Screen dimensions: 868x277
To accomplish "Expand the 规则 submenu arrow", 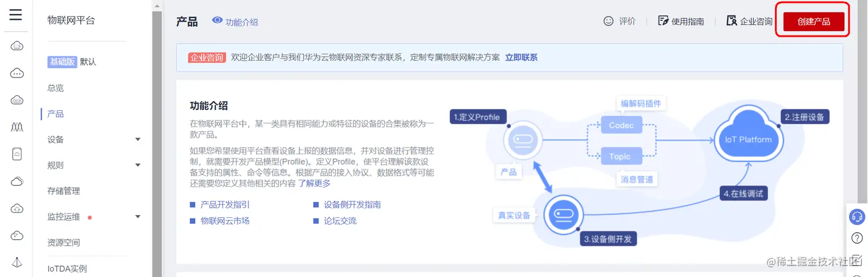I will click(138, 165).
